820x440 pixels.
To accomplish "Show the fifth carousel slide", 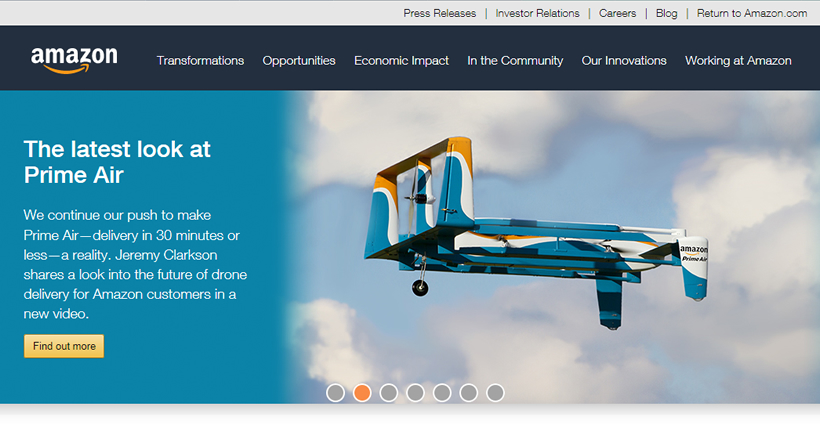I will pyautogui.click(x=442, y=393).
